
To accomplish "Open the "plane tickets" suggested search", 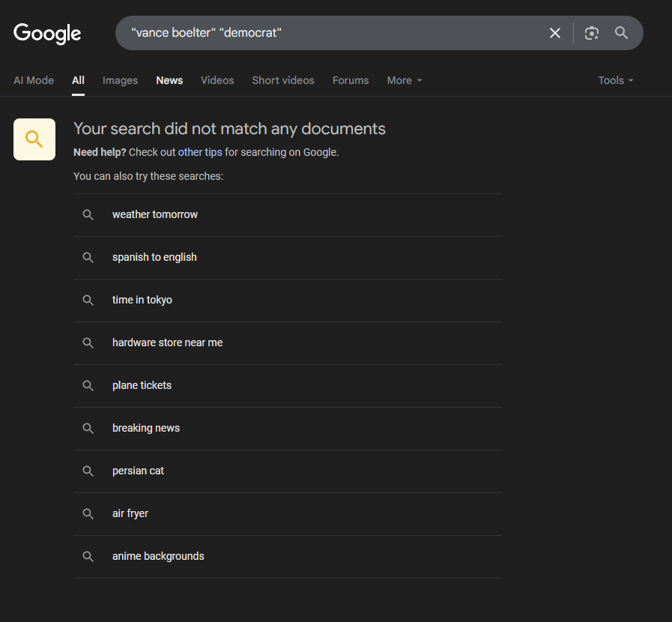I will pos(288,386).
